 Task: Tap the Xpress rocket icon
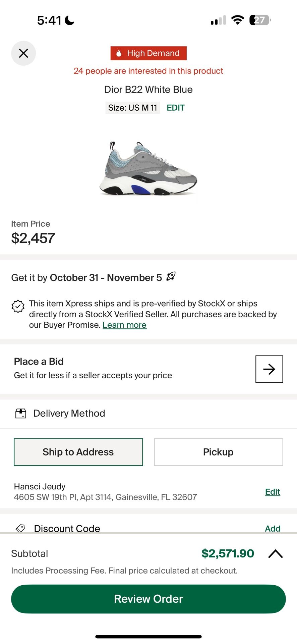click(171, 276)
